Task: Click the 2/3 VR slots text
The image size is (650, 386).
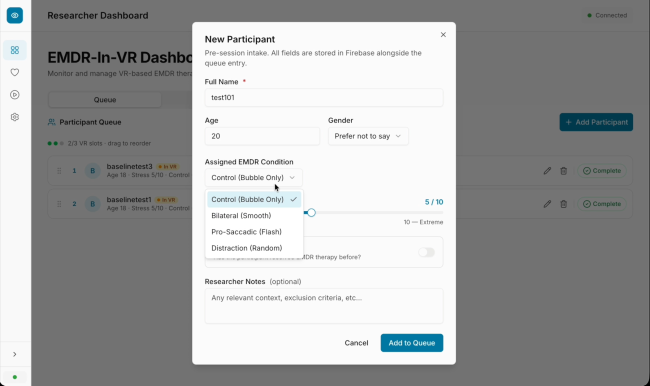Action: point(109,143)
